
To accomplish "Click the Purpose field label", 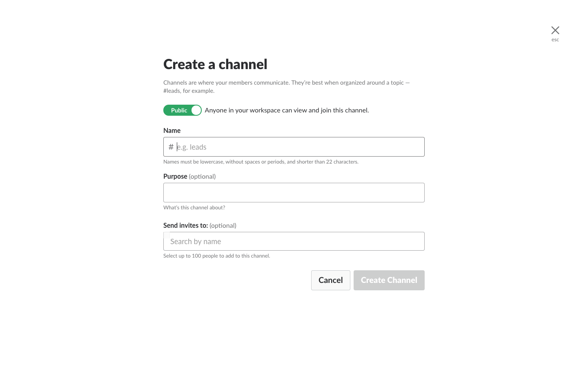I will [175, 177].
